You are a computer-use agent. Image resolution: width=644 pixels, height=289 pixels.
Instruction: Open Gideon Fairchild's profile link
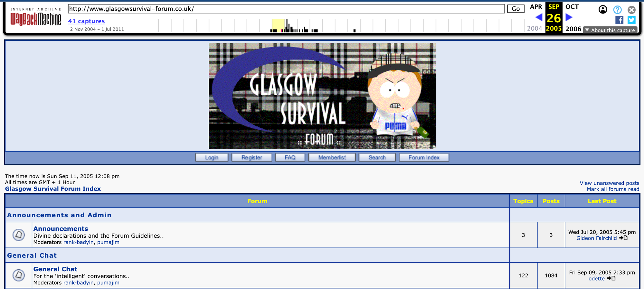[597, 238]
